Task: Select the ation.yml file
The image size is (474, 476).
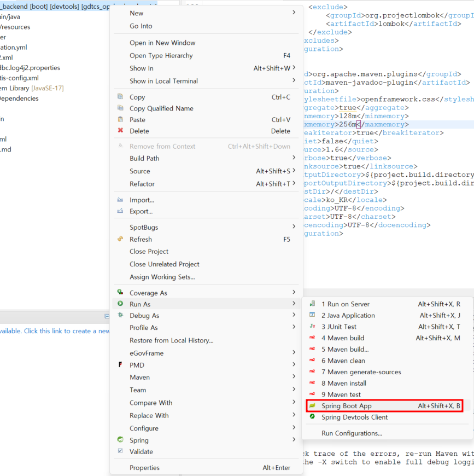Action: click(x=14, y=48)
